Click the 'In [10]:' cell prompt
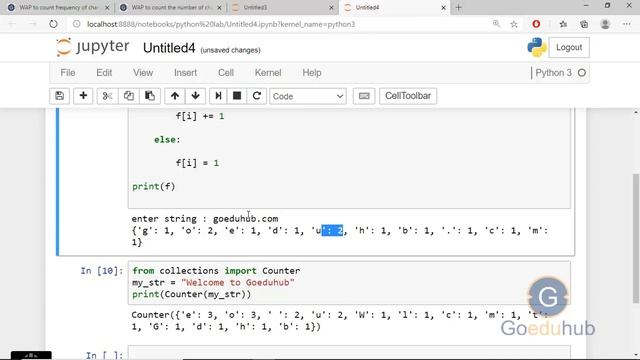This screenshot has height=360, width=640. (101, 271)
